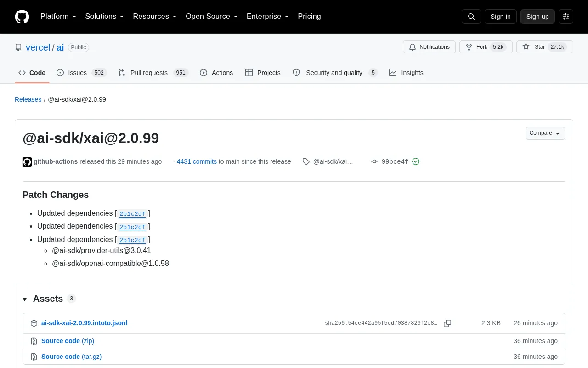Open the vercel owner link
This screenshot has width=588, height=368.
pos(38,47)
